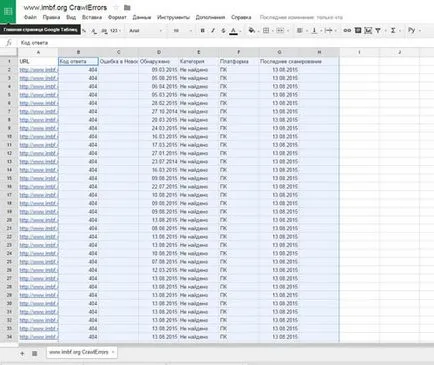This screenshot has height=365, width=434.
Task: Increase decimal places button
Action: (104, 31)
